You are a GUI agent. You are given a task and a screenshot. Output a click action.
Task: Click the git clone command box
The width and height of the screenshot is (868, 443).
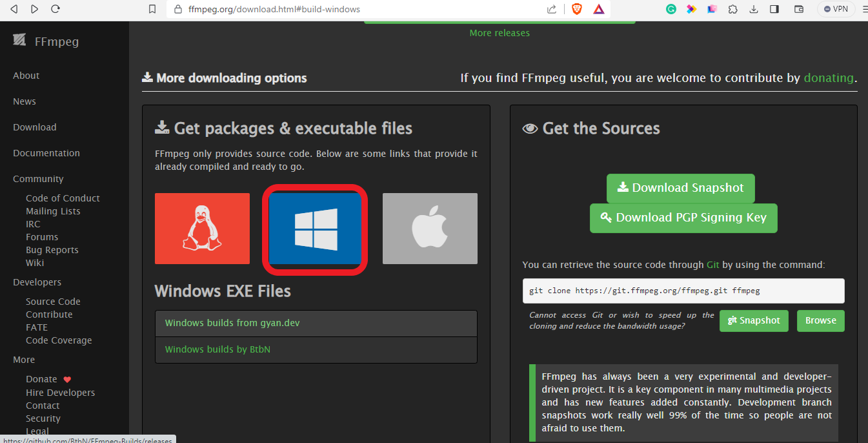coord(683,291)
